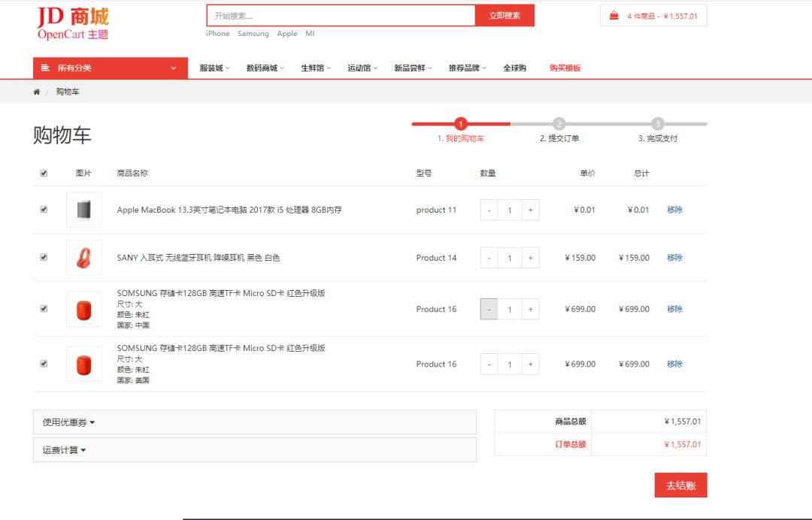Click the iPhone search suggestion link
The height and width of the screenshot is (520, 812).
[x=217, y=34]
